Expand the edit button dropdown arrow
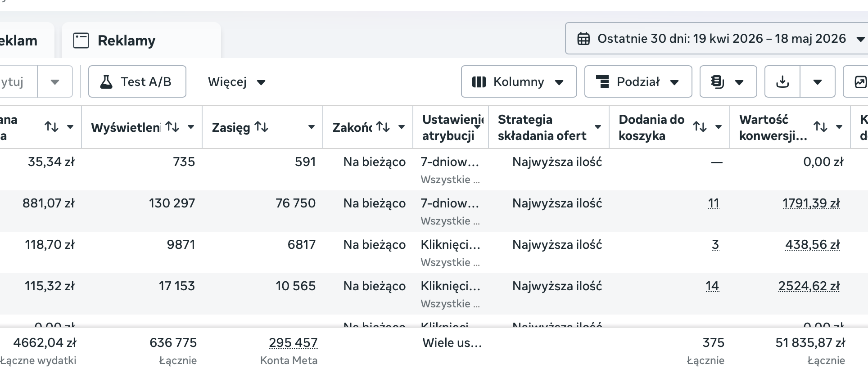This screenshot has height=378, width=868. point(55,82)
